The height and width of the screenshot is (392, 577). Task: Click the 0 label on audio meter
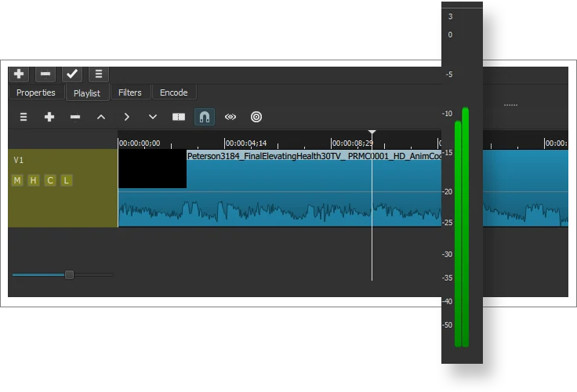coord(450,34)
